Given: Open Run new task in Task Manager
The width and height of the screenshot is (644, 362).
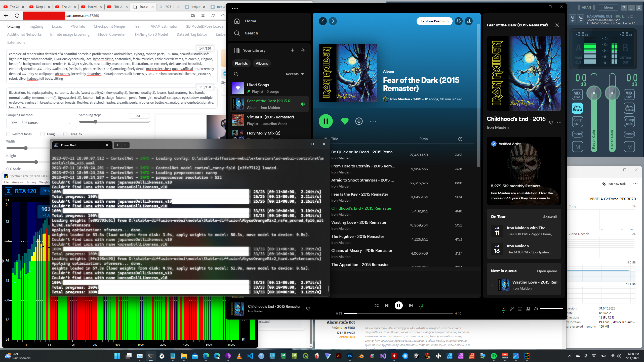Looking at the screenshot, I should pos(613,184).
